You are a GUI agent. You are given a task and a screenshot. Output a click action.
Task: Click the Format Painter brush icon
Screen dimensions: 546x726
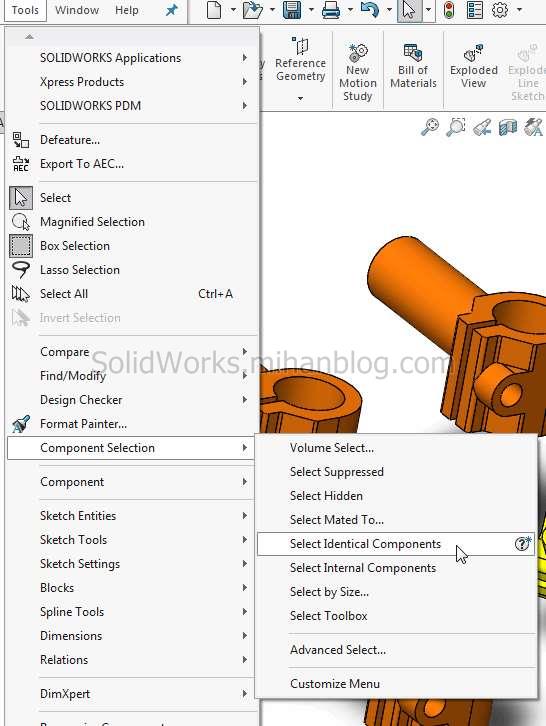click(x=20, y=424)
